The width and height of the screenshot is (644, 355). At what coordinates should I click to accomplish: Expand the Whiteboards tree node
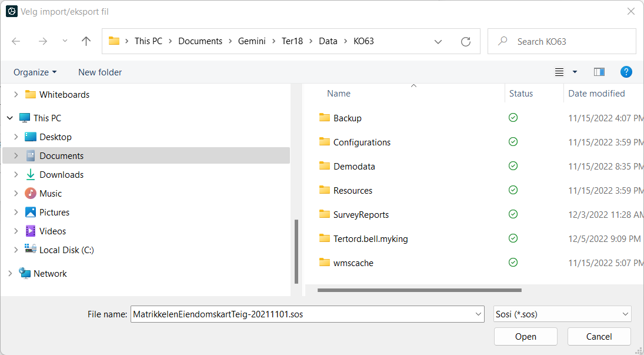coord(16,94)
